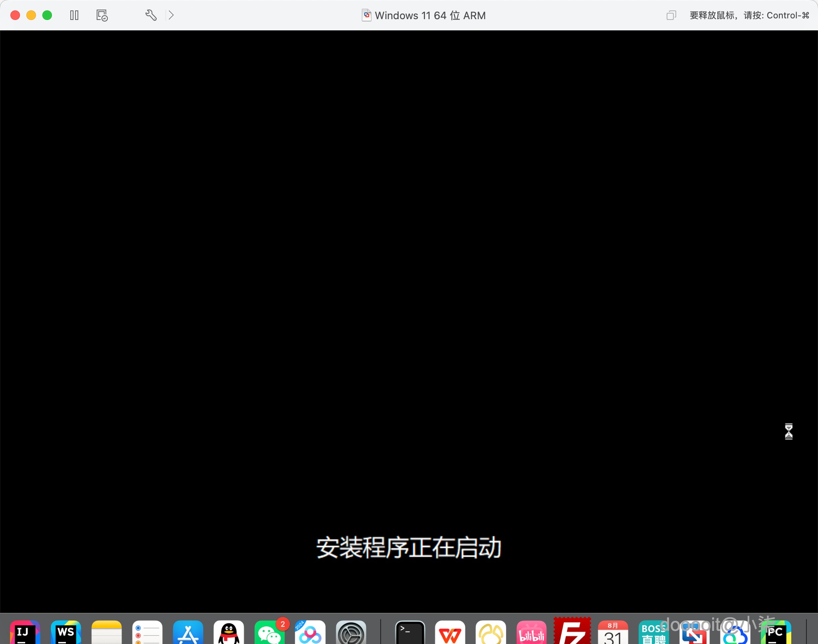The height and width of the screenshot is (644, 818).
Task: Open virtual machine settings via the wrench icon
Action: tap(151, 15)
